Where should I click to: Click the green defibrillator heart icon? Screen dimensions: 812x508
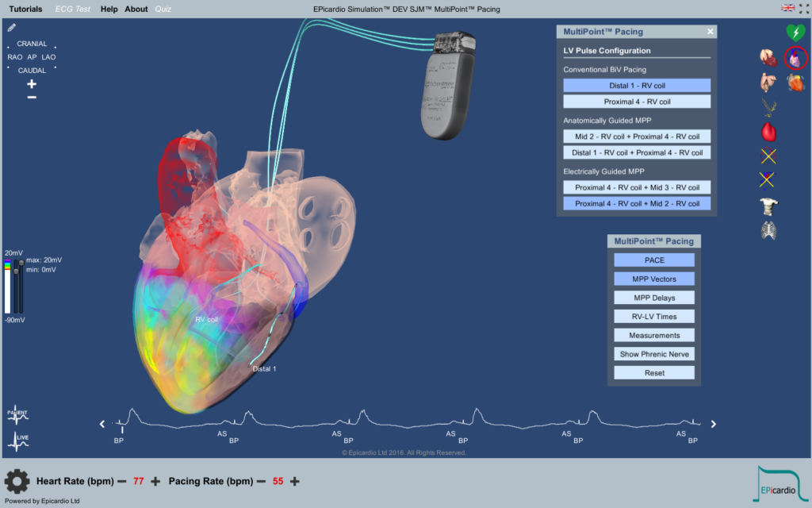click(795, 33)
